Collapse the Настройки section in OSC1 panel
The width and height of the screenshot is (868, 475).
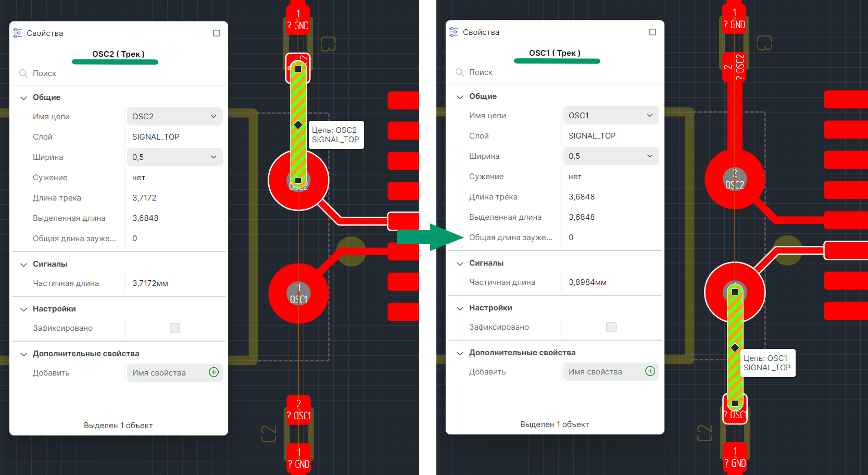pos(460,308)
